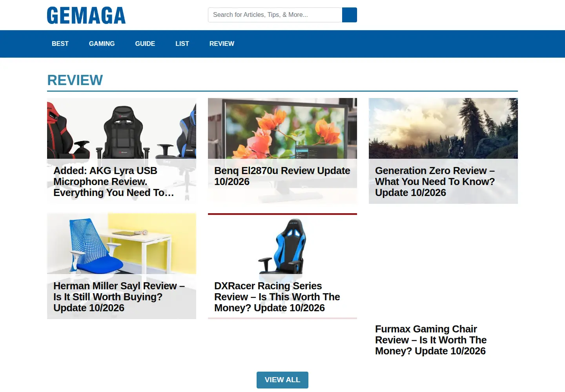Open Herman Miller Sayl Review article title

click(119, 297)
